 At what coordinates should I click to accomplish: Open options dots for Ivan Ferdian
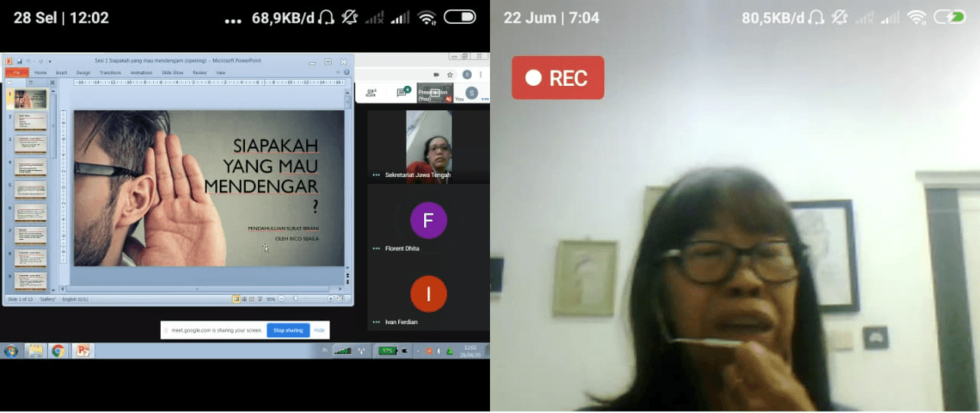pyautogui.click(x=376, y=322)
